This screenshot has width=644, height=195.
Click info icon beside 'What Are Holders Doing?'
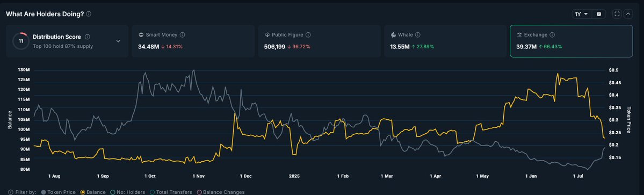point(89,14)
